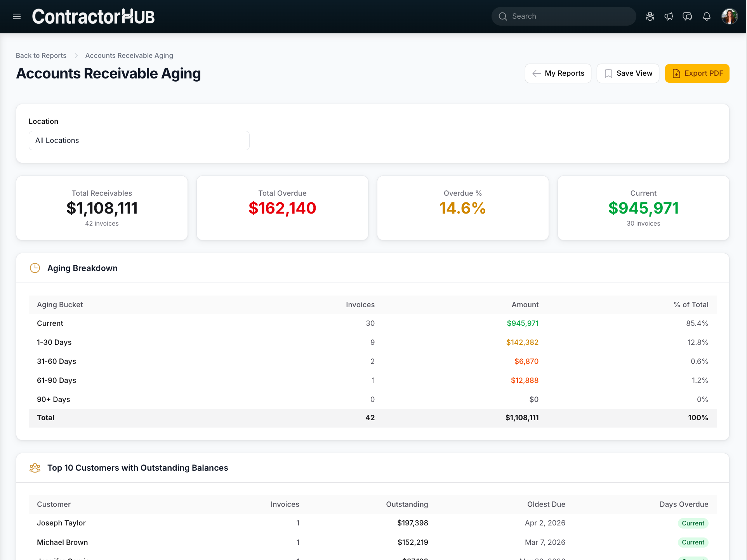
Task: Click the breadcrumb chevron after Back to Reports
Action: pyautogui.click(x=76, y=56)
